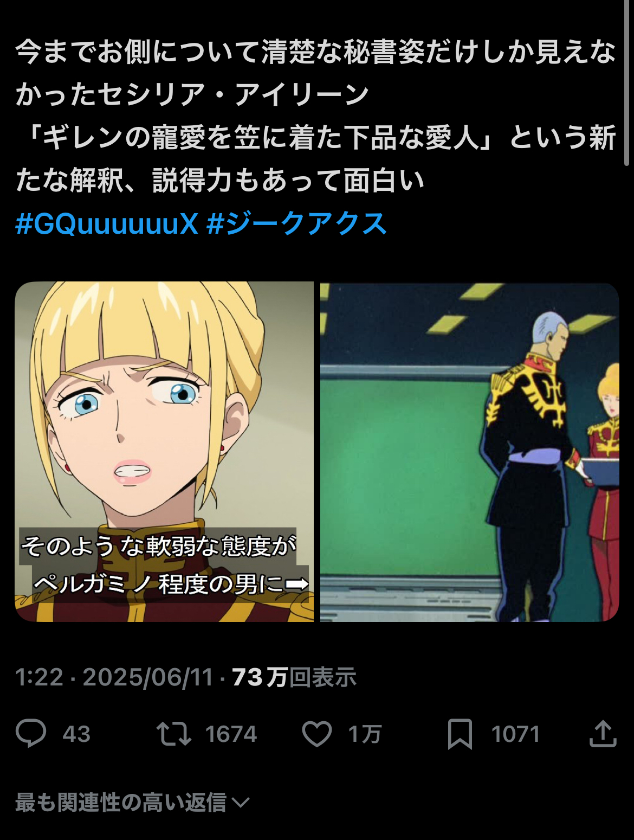The image size is (634, 840).
Task: Tap the 1万 likes count
Action: (365, 734)
